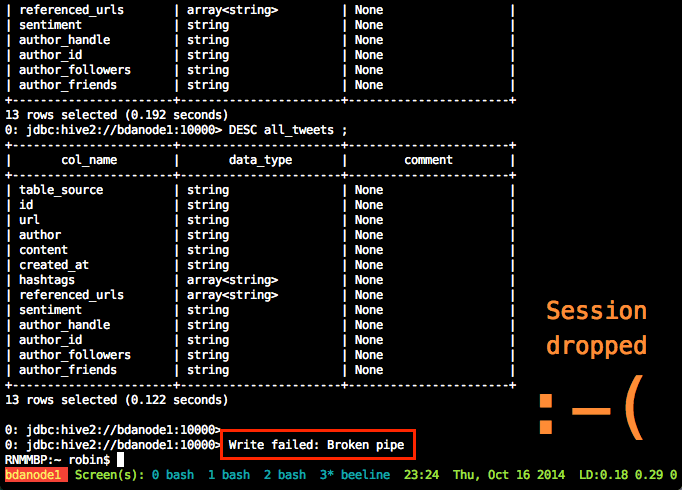Open the 2 bash screen window

point(286,474)
